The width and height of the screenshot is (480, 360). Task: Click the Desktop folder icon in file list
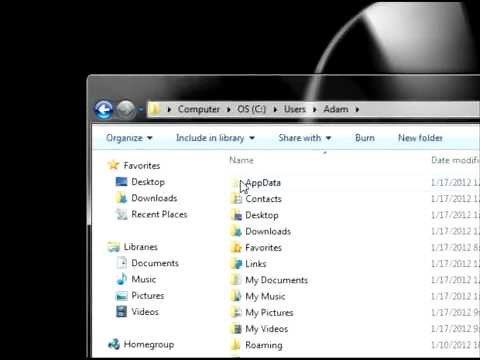(236, 215)
